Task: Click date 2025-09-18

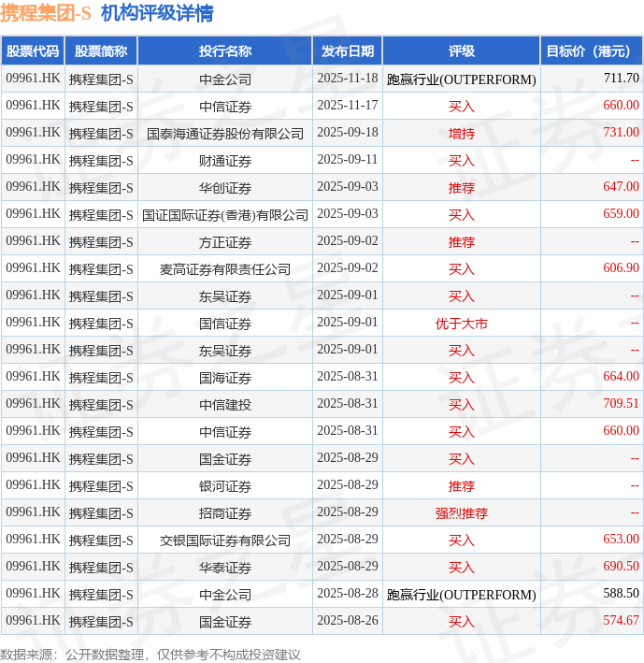Action: [348, 133]
